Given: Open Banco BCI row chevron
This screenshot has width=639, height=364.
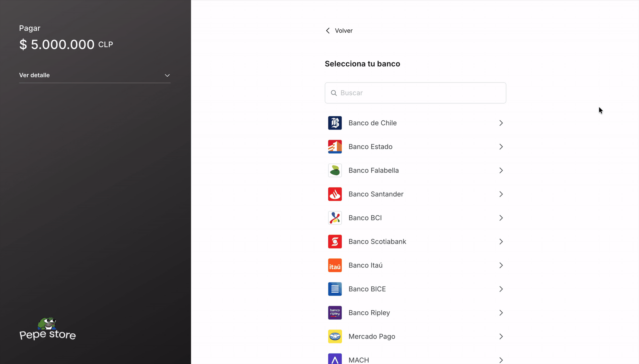Looking at the screenshot, I should [x=501, y=218].
